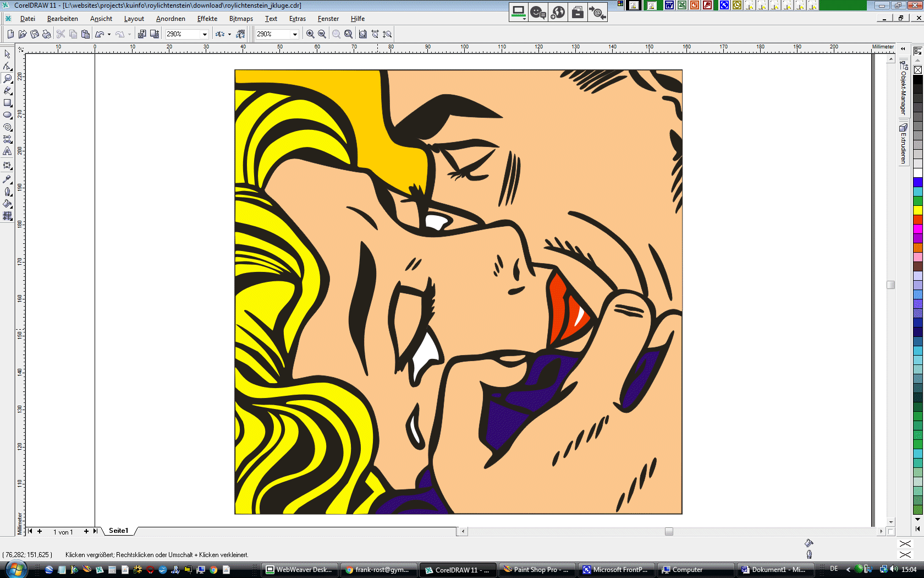
Task: Click the Zoom in icon
Action: (310, 34)
